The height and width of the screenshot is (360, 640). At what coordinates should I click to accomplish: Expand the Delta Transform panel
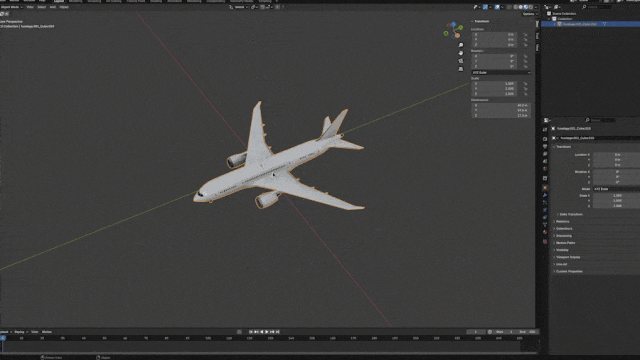tap(571, 214)
